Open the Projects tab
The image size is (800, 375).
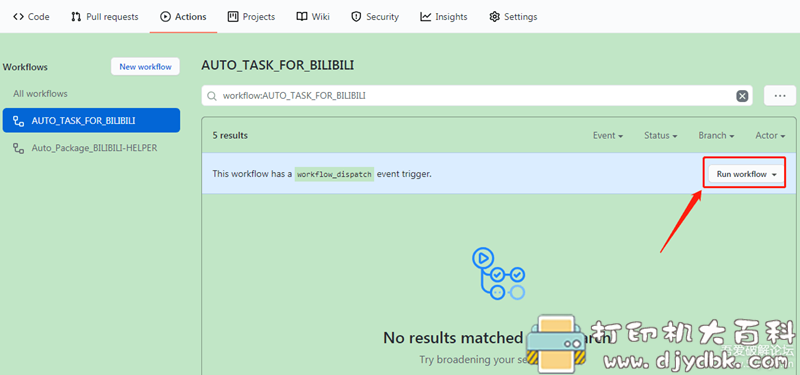click(252, 17)
